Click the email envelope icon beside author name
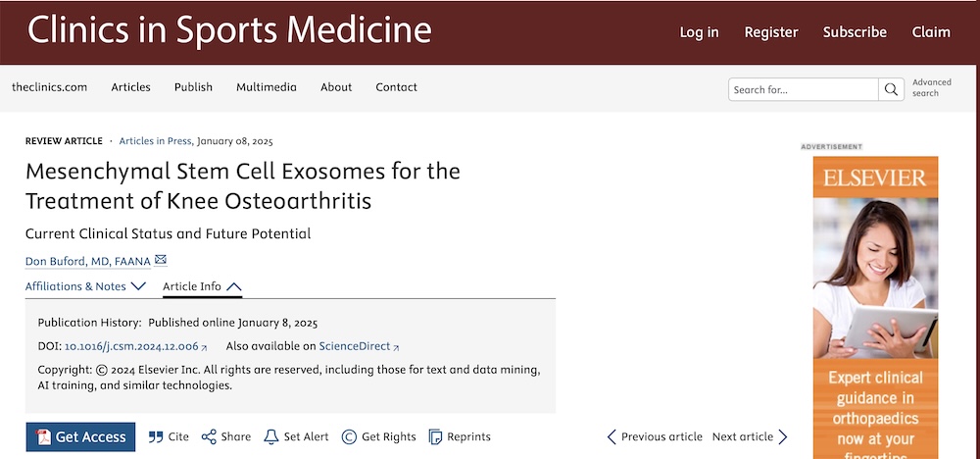 [161, 260]
